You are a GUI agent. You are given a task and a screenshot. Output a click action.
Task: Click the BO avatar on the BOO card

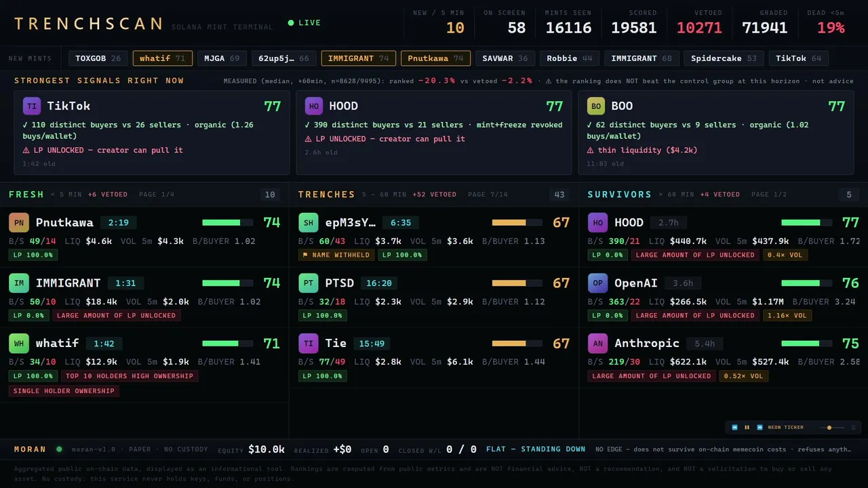coord(596,106)
